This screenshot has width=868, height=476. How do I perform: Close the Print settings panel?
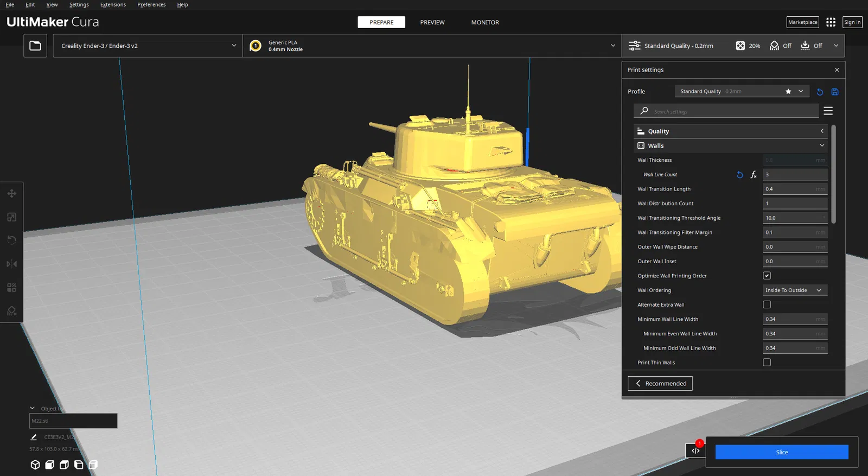click(837, 70)
